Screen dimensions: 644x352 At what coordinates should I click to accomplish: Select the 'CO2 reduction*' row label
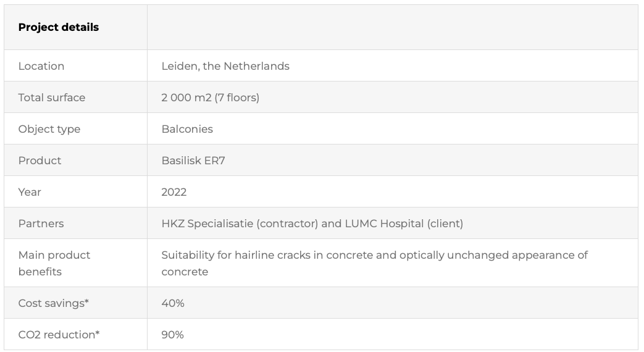point(59,335)
